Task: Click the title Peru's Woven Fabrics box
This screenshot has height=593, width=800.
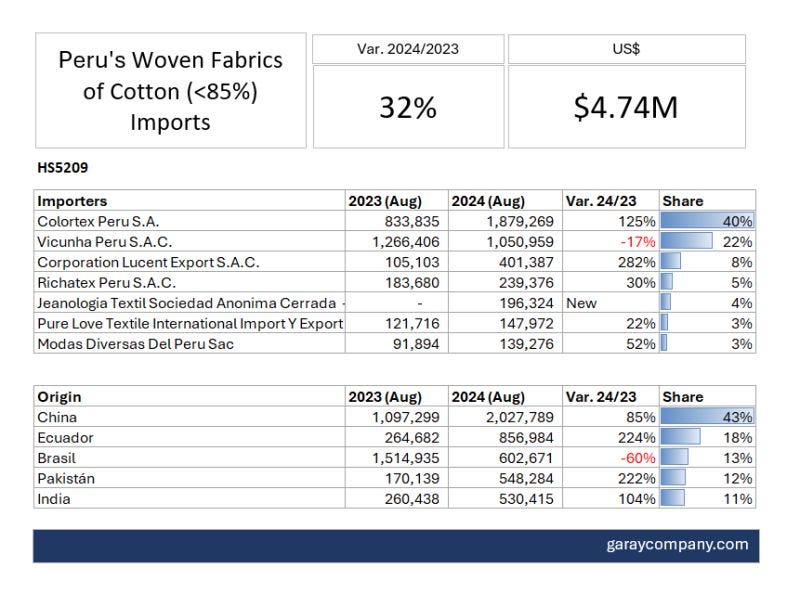Action: coord(170,91)
